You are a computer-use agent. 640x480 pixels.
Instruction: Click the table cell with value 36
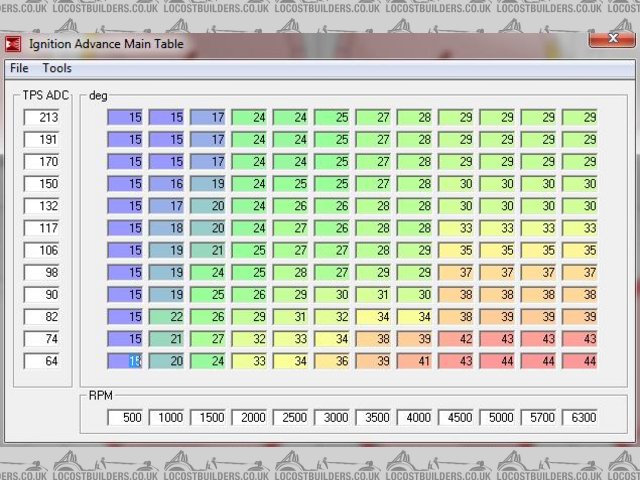click(332, 361)
